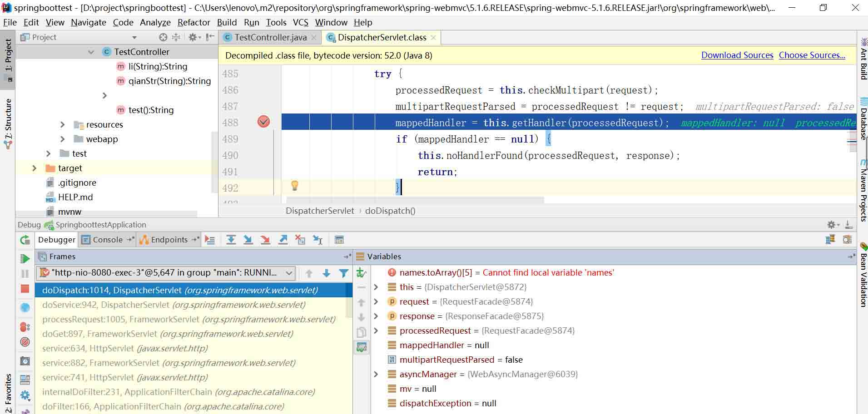Image resolution: width=868 pixels, height=414 pixels.
Task: Switch to Endpoints tab
Action: pyautogui.click(x=169, y=240)
